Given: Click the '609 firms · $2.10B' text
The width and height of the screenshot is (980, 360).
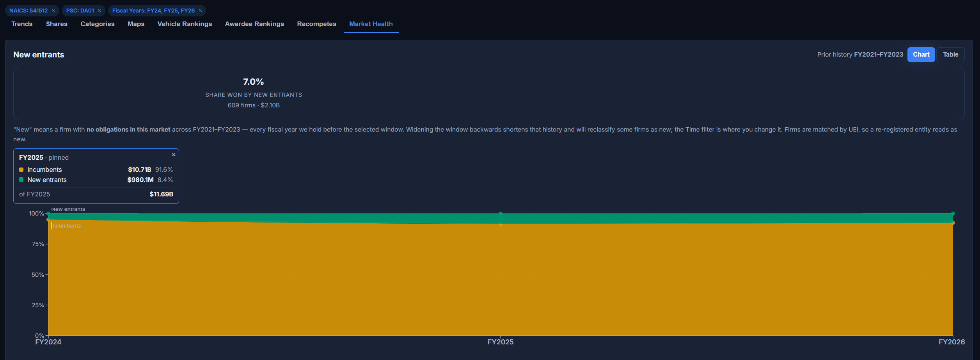Looking at the screenshot, I should 254,105.
